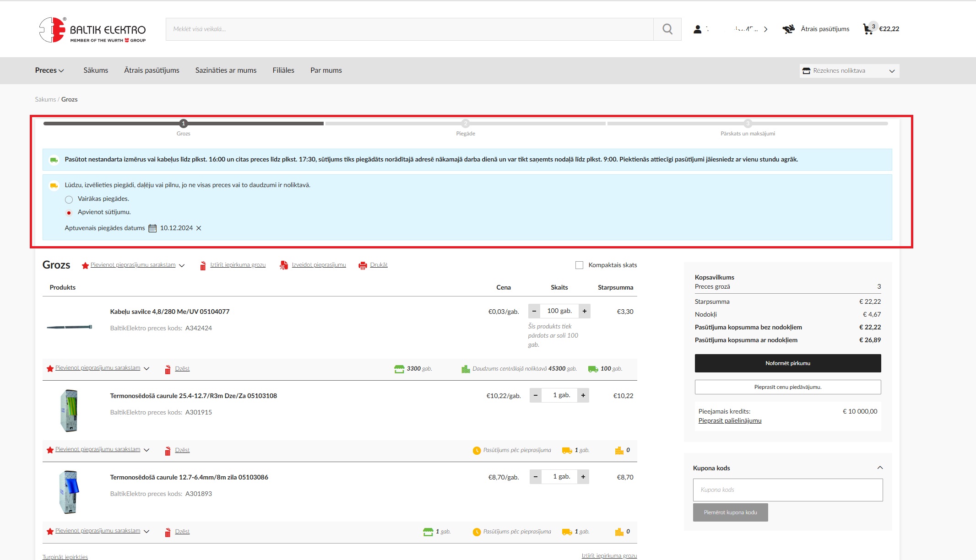Expand the Preces menu dropdown
The image size is (976, 560).
pyautogui.click(x=49, y=70)
